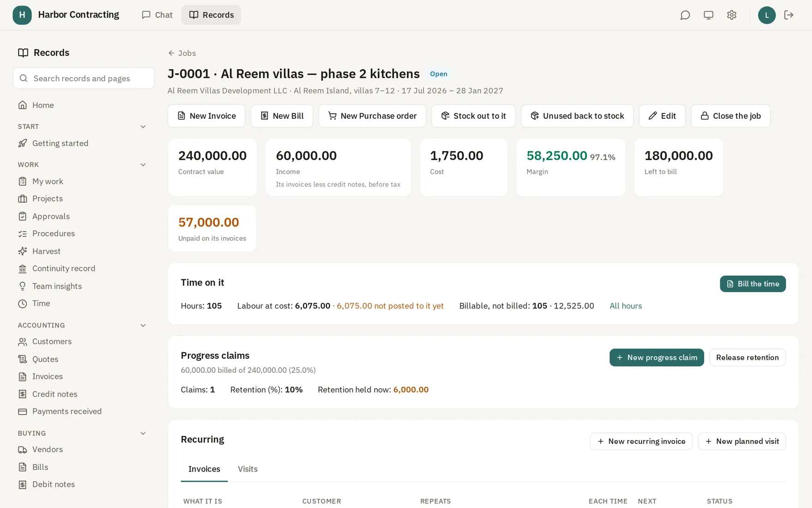The image size is (812, 508).
Task: Open the chat bubble icon in the top bar
Action: click(x=685, y=15)
